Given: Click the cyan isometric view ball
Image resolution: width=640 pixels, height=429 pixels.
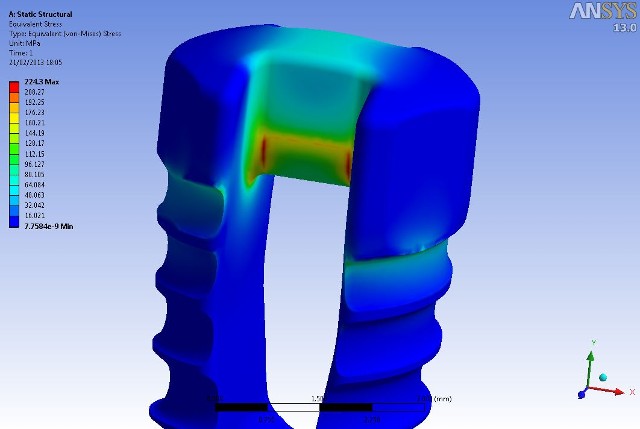Looking at the screenshot, I should [x=603, y=377].
